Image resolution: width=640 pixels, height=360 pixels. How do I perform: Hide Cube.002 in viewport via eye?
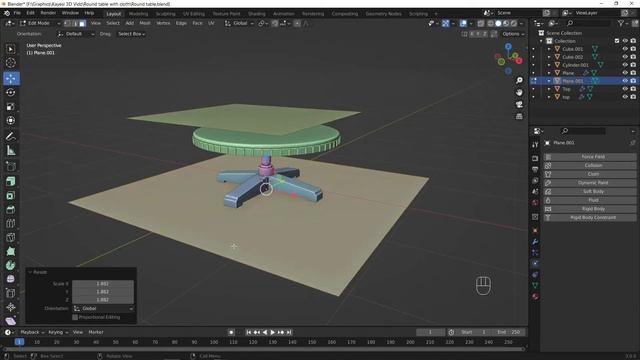625,57
